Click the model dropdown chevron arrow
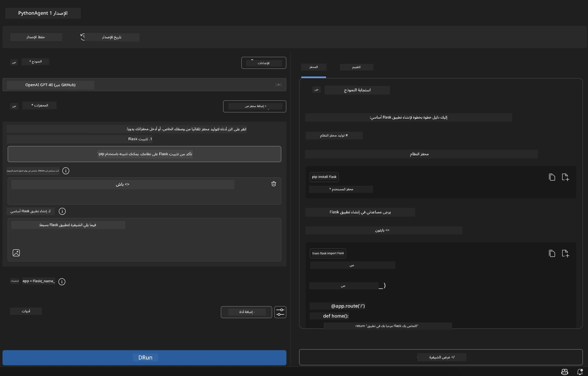This screenshot has width=588, height=376. (279, 85)
